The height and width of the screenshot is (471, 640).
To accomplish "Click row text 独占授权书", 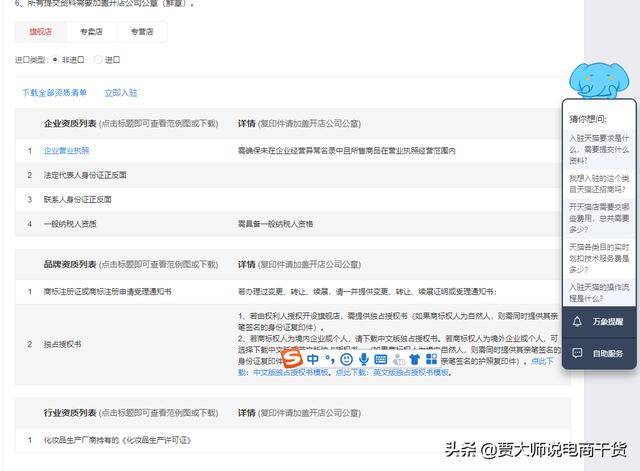I will (x=62, y=344).
